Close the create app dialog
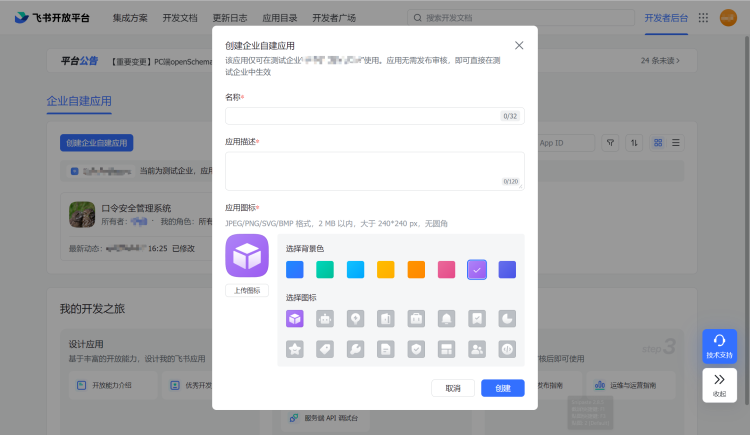Image resolution: width=750 pixels, height=435 pixels. point(518,46)
